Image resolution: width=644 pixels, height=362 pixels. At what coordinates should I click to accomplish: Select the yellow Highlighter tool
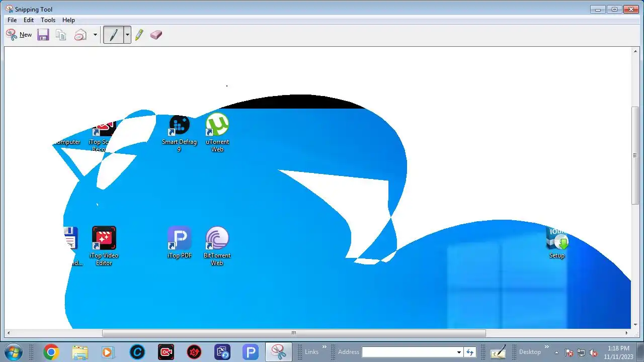pyautogui.click(x=139, y=35)
